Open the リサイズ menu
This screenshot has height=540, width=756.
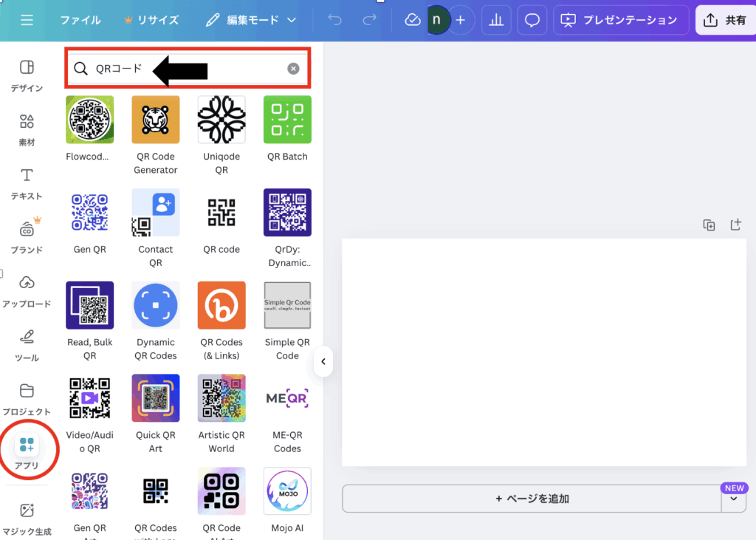point(151,20)
